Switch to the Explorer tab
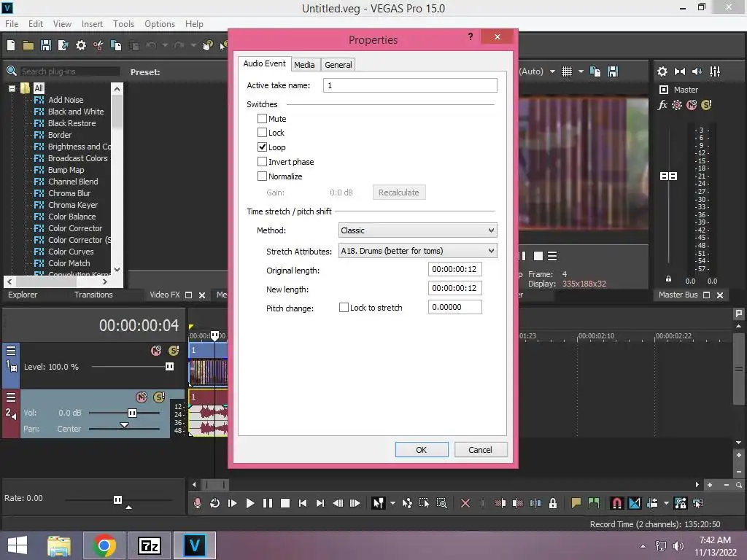Screen dimensions: 747x560 tap(23, 295)
